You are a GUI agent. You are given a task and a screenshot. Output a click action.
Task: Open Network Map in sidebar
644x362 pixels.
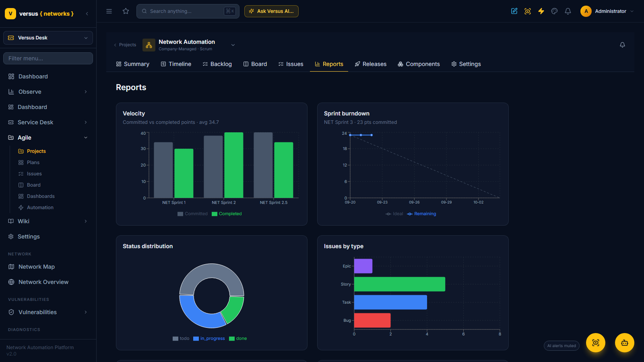(48, 267)
